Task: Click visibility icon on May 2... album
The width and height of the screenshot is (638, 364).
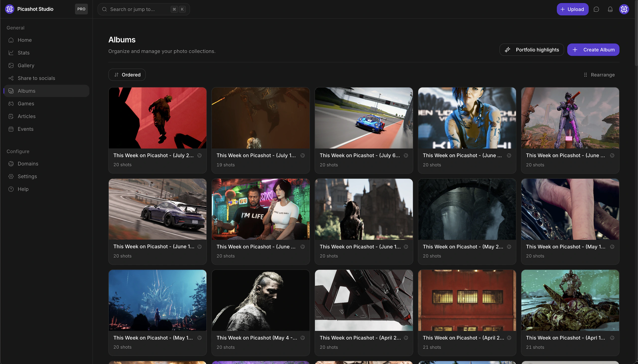Action: (509, 247)
